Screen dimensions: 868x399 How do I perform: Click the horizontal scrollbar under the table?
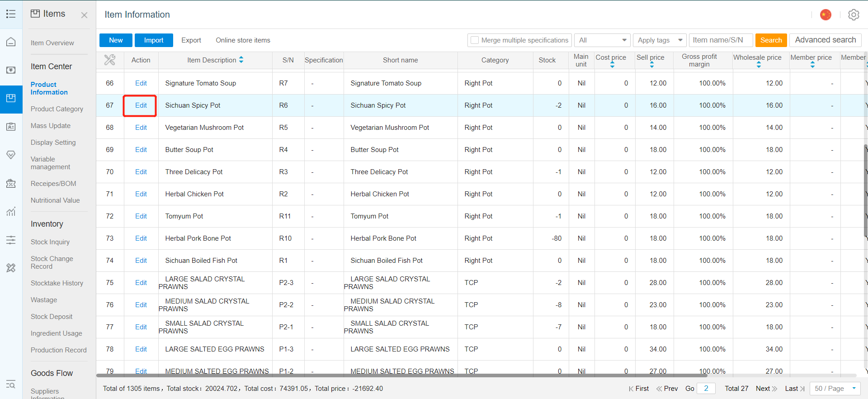tap(402, 375)
